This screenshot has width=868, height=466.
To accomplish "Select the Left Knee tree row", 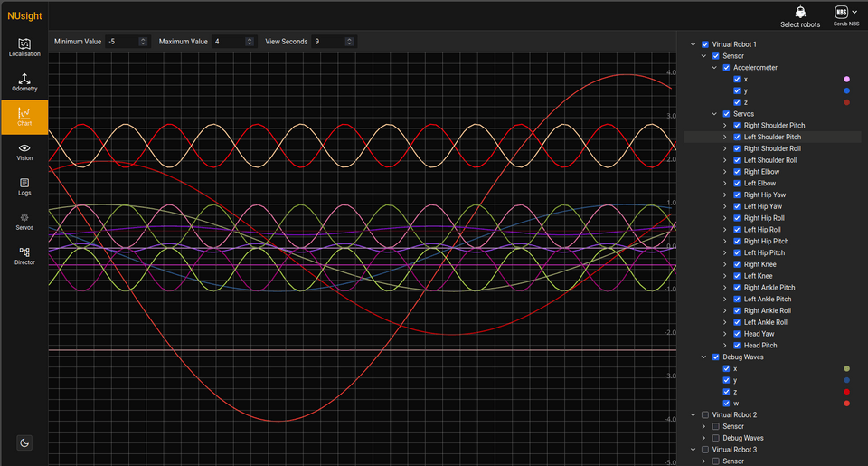I will [773, 276].
